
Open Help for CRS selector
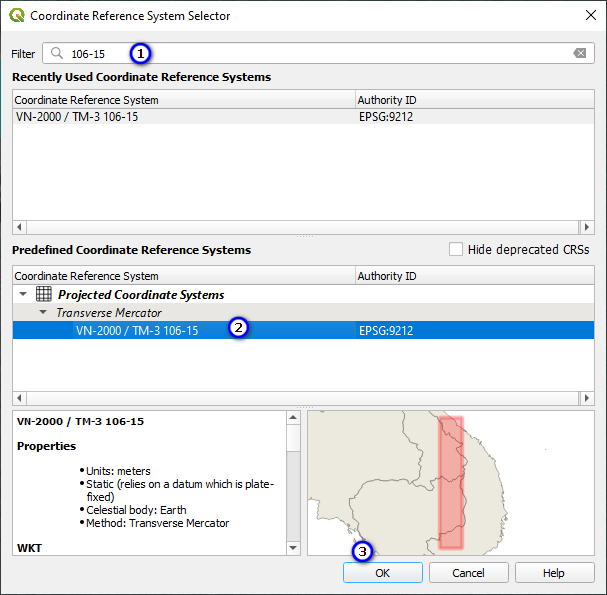[x=554, y=573]
